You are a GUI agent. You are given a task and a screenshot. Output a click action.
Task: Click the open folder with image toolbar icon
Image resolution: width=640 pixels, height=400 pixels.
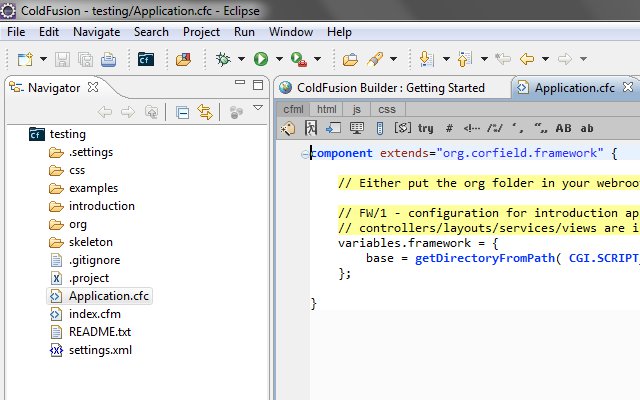183,59
